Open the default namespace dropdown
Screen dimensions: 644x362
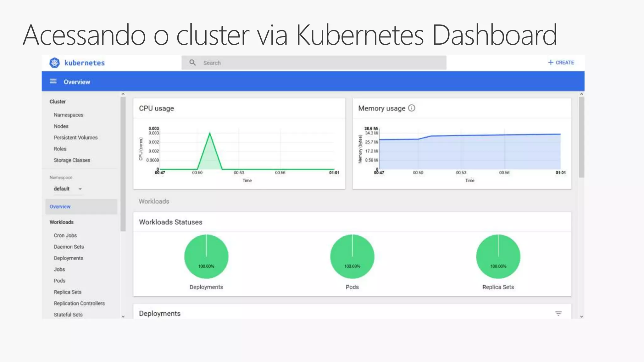[x=68, y=189]
